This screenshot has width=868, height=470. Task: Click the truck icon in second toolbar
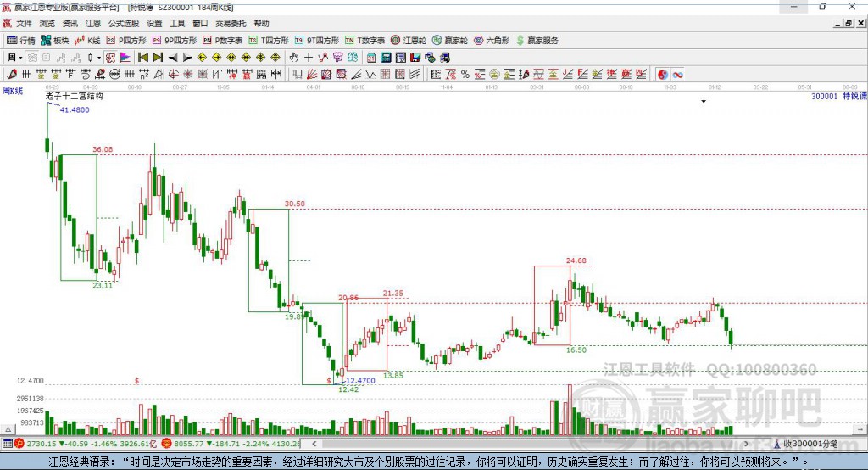pos(444,58)
